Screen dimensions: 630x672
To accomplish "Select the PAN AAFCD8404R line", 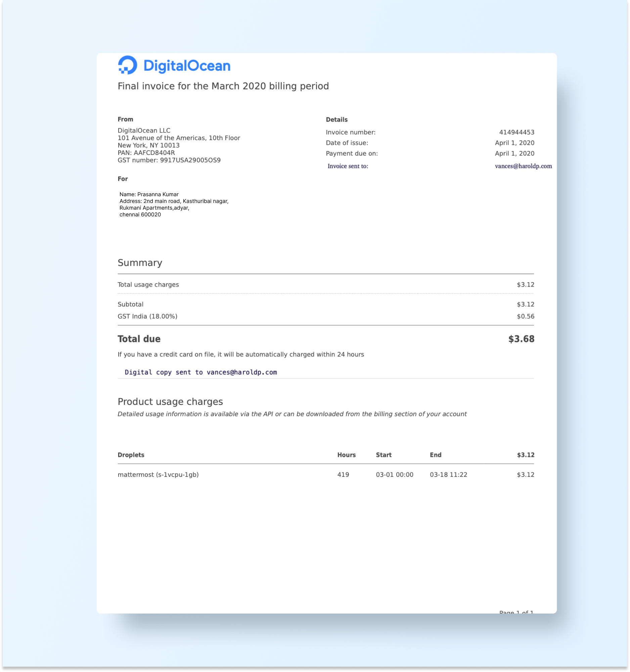I will tap(146, 153).
